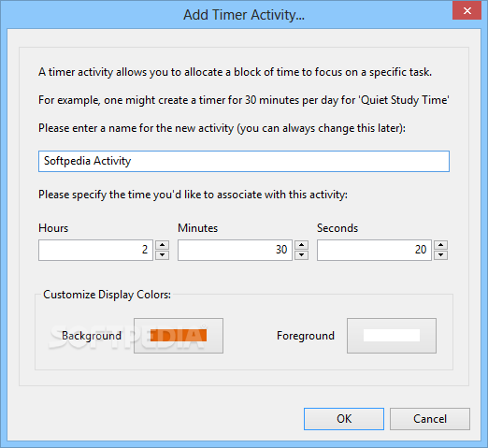The width and height of the screenshot is (488, 448).
Task: Decrease the Hours value with down arrow
Action: 162,255
